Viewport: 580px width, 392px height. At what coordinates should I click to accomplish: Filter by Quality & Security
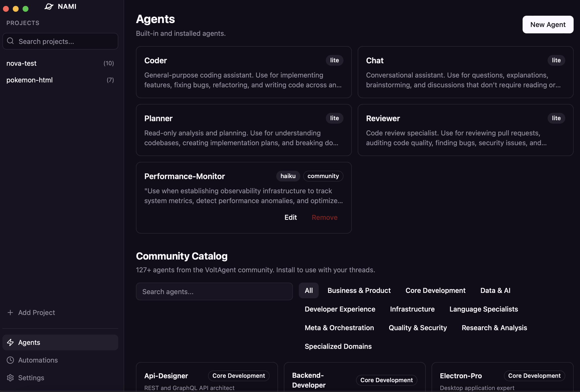pos(418,328)
